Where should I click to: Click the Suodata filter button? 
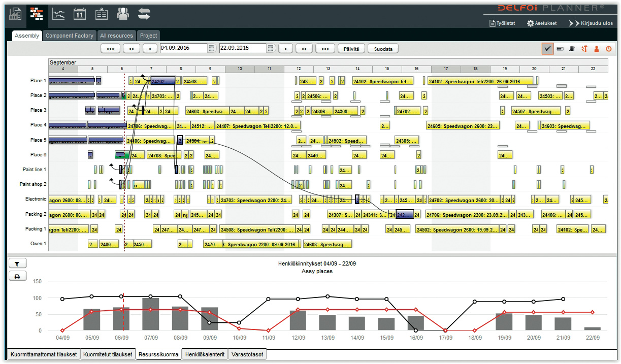click(383, 49)
